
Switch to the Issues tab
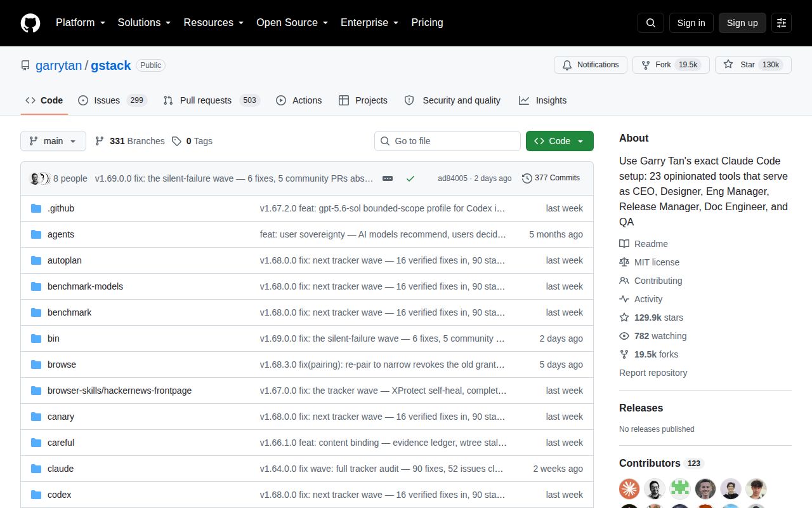point(113,100)
